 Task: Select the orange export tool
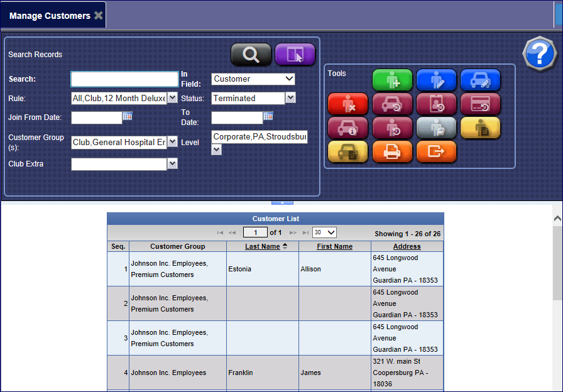click(x=436, y=151)
